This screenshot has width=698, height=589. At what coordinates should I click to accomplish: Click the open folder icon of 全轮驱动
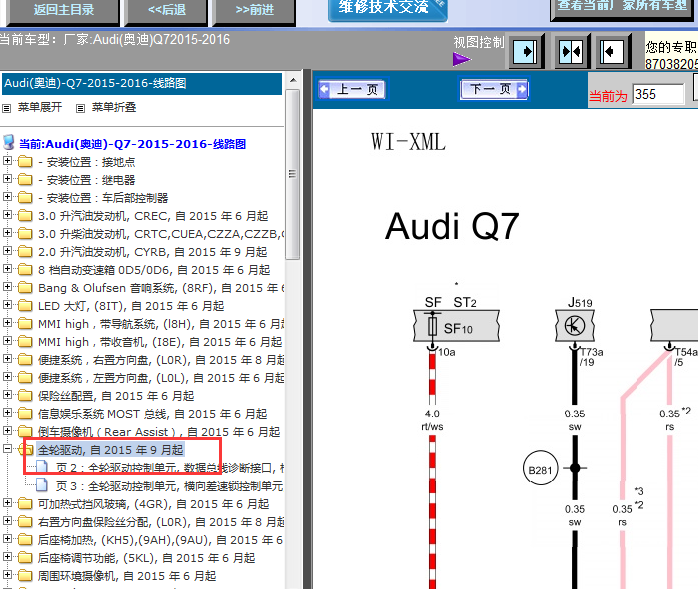pos(26,449)
